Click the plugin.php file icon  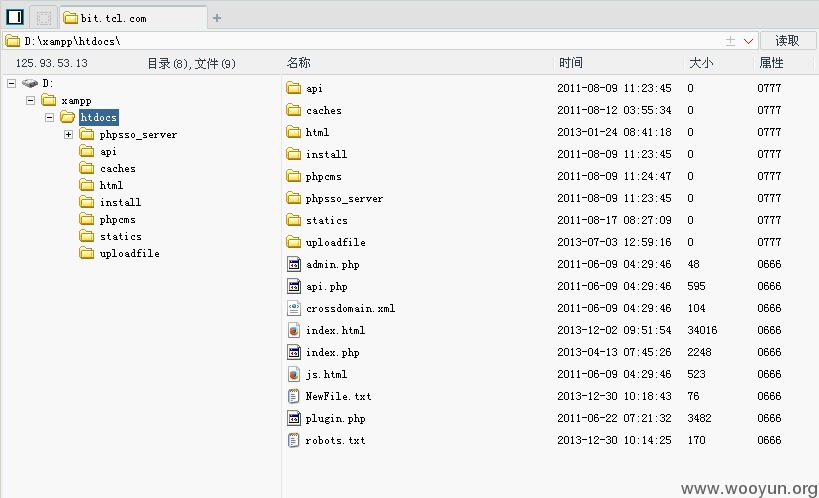coord(294,418)
